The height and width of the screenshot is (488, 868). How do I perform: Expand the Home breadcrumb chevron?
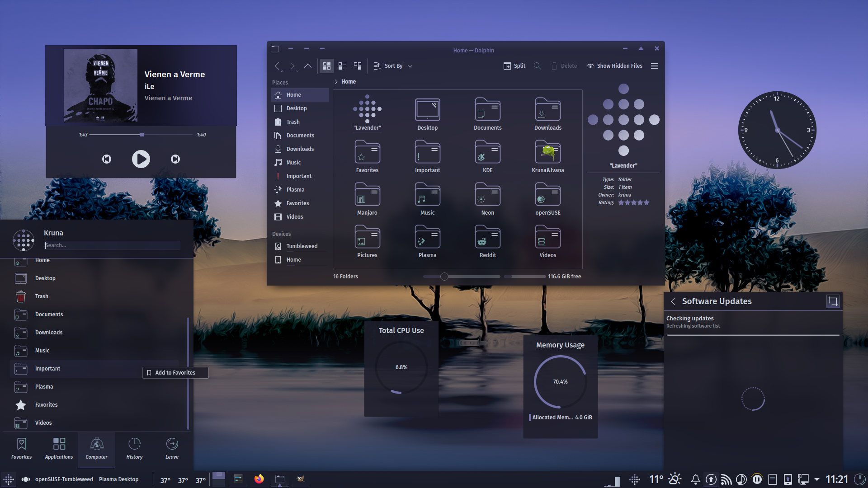coord(336,82)
